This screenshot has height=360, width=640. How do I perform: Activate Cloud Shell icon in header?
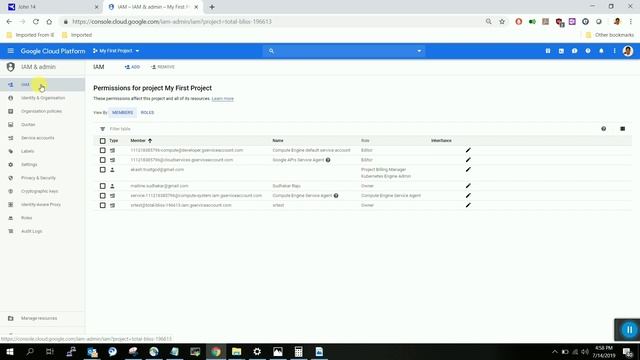[561, 51]
